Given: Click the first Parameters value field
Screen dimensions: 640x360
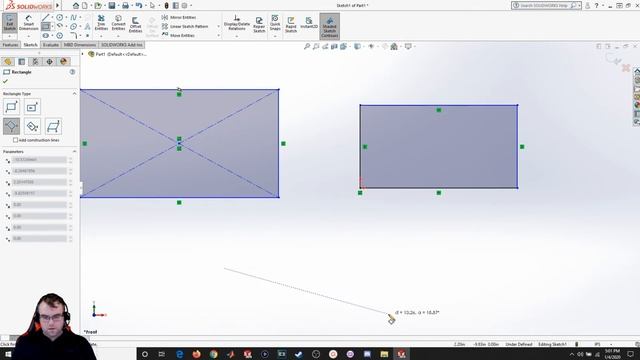Looking at the screenshot, I should coord(39,160).
